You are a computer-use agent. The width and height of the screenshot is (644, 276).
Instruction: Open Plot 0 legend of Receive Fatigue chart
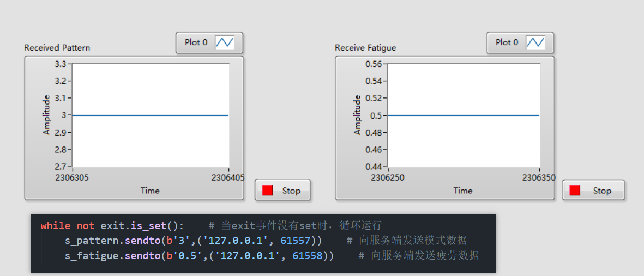[520, 42]
